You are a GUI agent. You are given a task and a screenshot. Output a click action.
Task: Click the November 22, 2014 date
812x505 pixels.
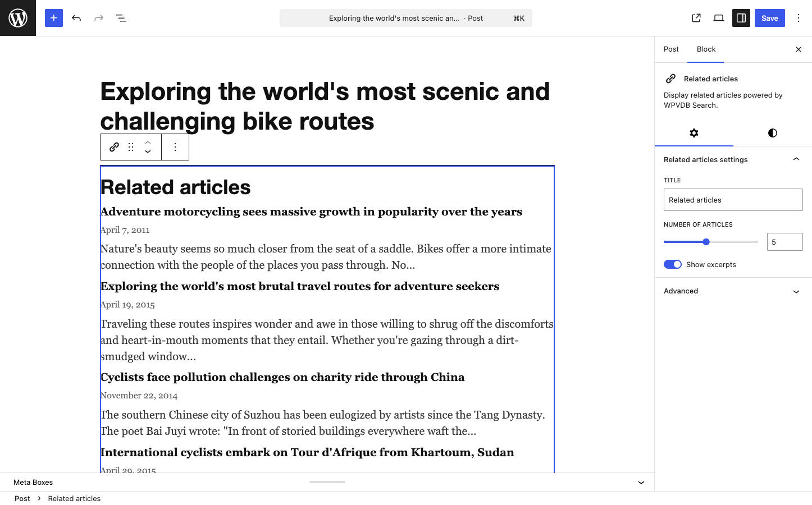click(x=139, y=396)
